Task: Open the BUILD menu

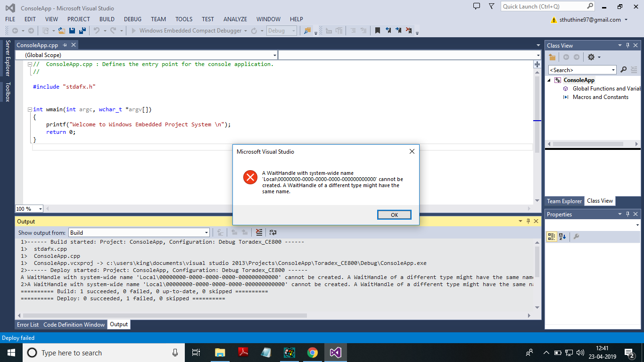Action: tap(107, 19)
